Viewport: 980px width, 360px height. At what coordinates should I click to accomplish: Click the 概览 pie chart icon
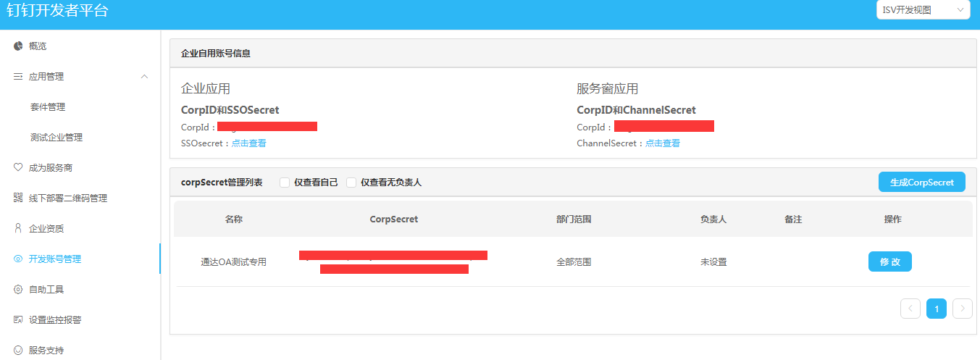pos(18,46)
